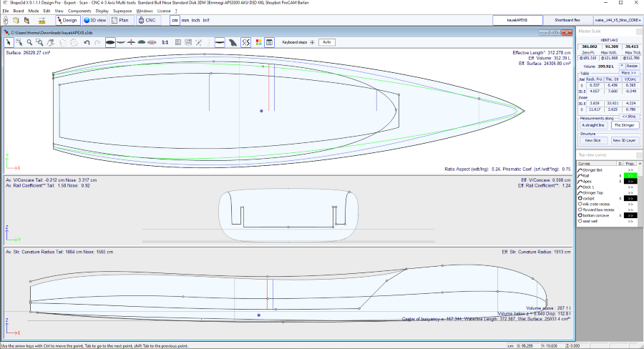Select the arrow pointer tool
This screenshot has height=349, width=644.
(9, 42)
